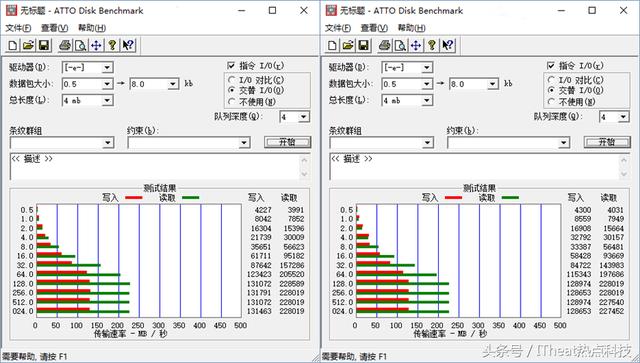
Task: Select I/O 对比 radio in left window
Action: click(232, 80)
